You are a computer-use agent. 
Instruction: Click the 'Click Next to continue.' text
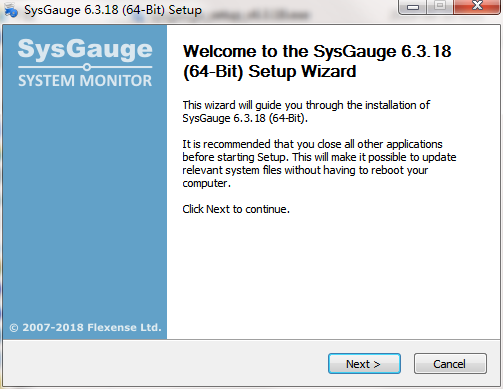click(236, 209)
